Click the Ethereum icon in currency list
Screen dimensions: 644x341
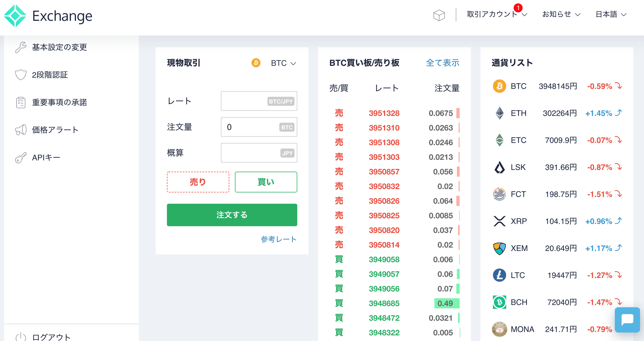click(x=499, y=113)
